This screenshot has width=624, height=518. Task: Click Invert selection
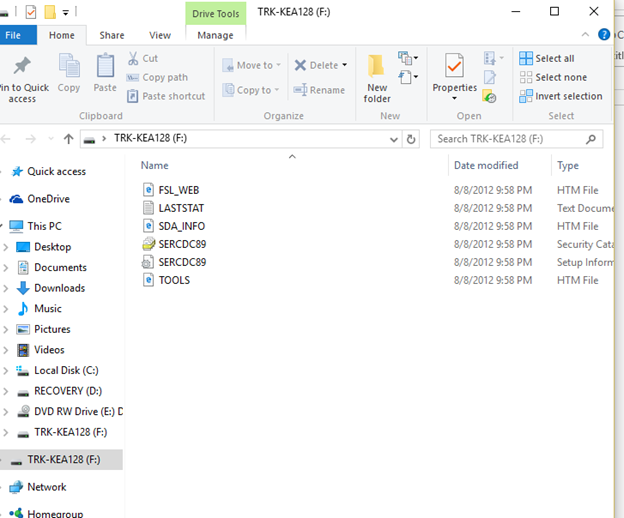point(561,96)
